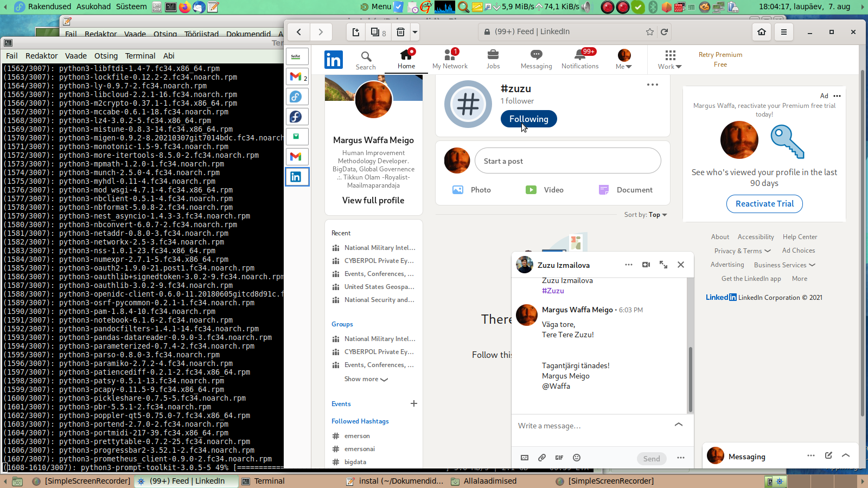
Task: Expand the Sort by Top dropdown
Action: pos(646,215)
